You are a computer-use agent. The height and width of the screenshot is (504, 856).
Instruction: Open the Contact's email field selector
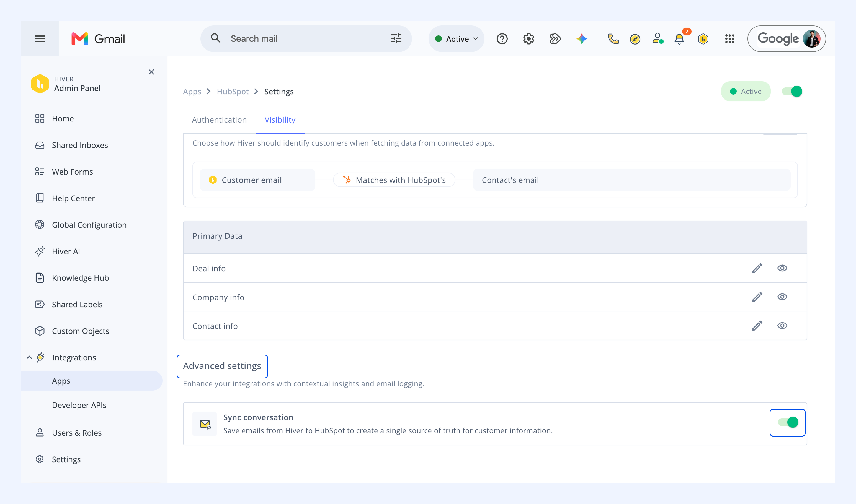(x=632, y=180)
